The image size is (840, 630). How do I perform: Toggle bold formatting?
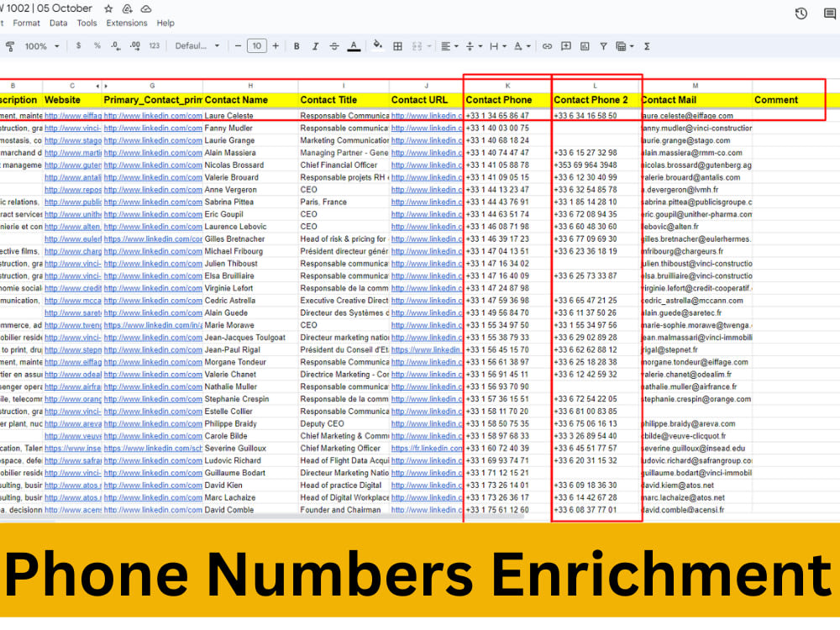point(297,46)
